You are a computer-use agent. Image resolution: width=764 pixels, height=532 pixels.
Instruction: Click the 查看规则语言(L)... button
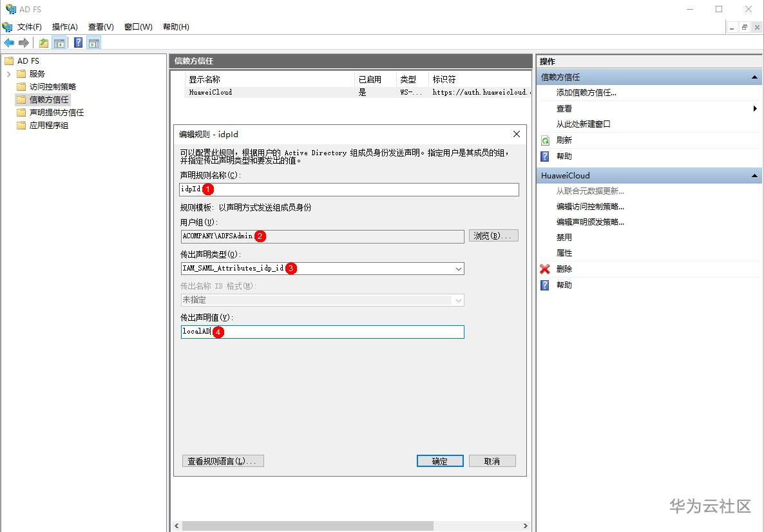point(223,461)
